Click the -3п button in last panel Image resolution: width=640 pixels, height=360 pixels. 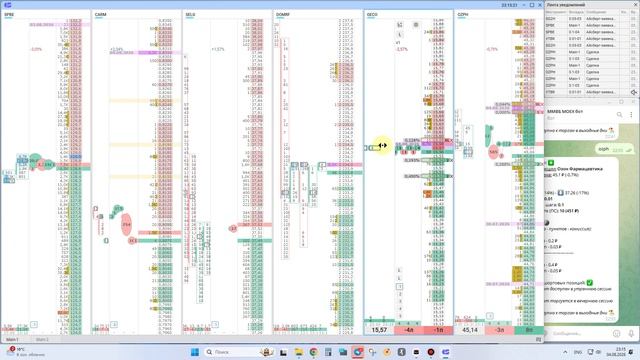click(x=500, y=330)
